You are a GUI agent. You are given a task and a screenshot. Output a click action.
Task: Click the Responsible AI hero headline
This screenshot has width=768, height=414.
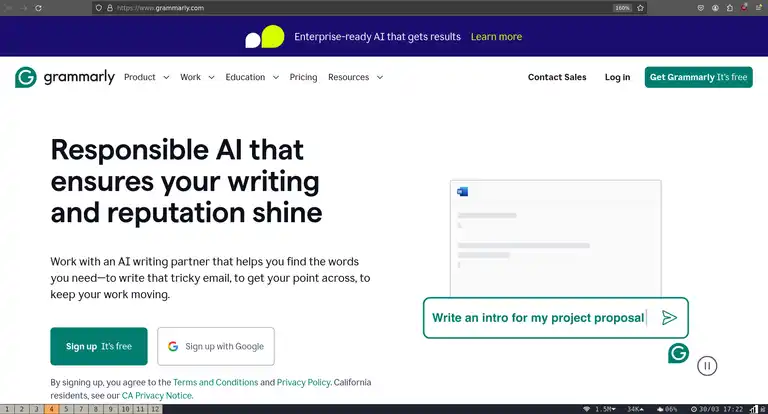tap(186, 181)
